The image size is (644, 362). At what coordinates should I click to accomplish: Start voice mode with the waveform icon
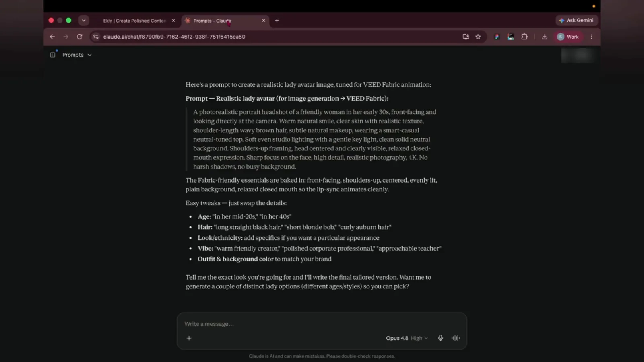(x=456, y=338)
